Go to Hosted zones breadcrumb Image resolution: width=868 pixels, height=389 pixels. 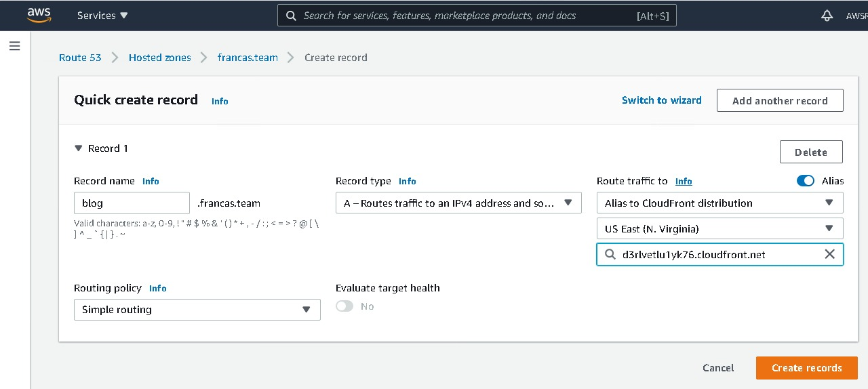160,58
